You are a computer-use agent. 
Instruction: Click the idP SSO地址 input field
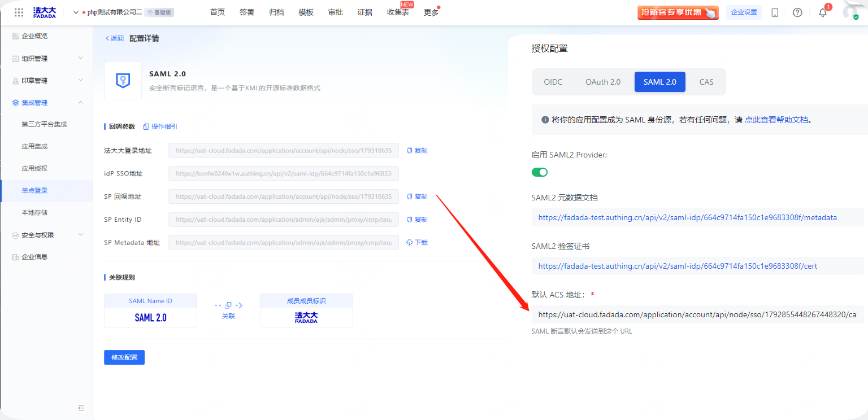pos(284,174)
